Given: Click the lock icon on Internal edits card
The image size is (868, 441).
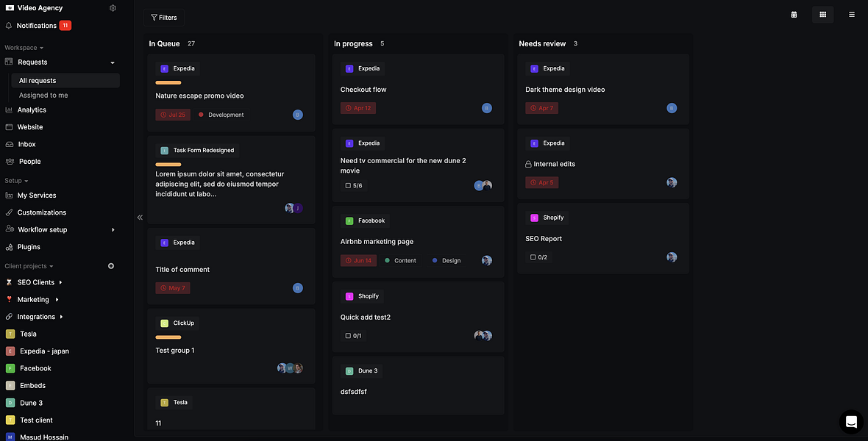Looking at the screenshot, I should pyautogui.click(x=528, y=164).
